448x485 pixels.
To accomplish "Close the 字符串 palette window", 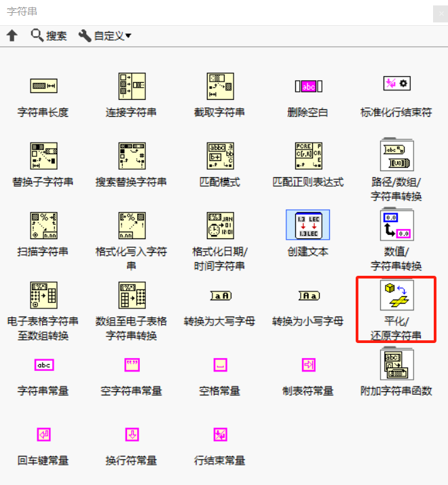I will (441, 14).
